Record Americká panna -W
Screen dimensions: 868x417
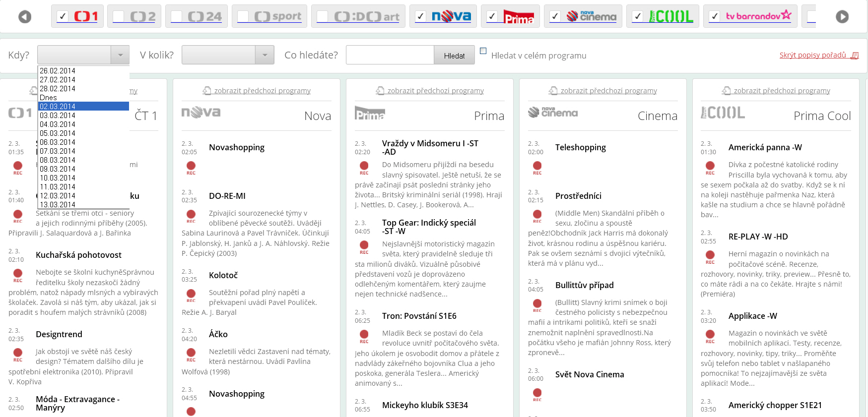click(x=710, y=168)
